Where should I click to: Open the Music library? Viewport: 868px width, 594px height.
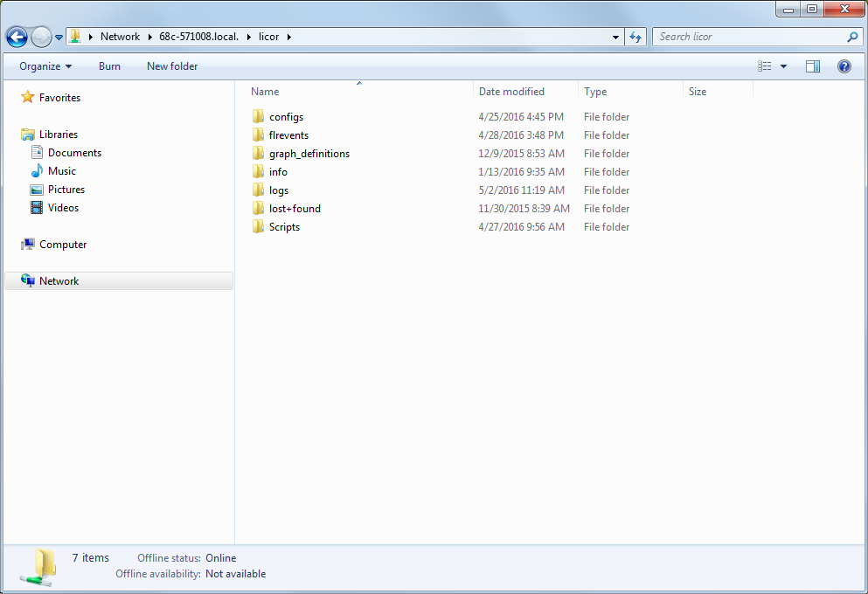click(62, 171)
